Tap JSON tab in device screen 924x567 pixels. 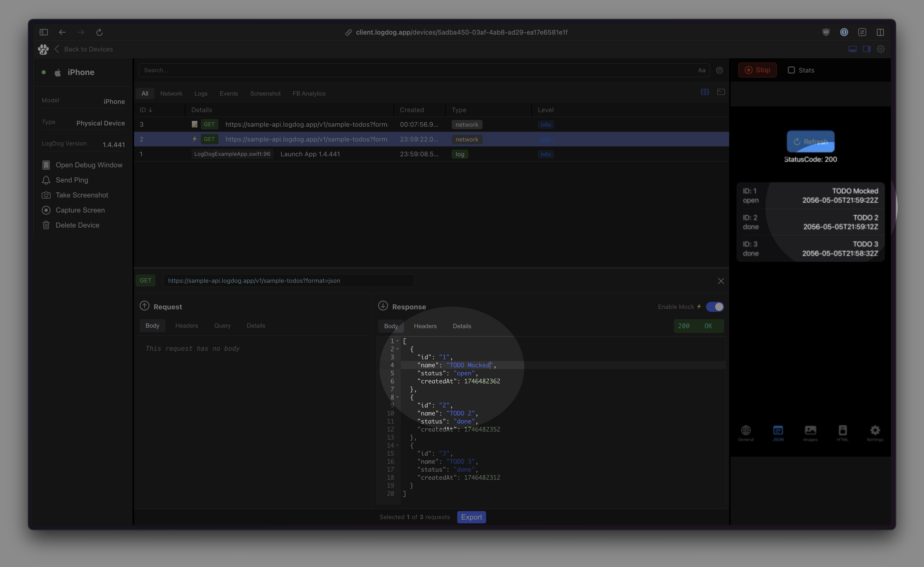[x=778, y=434]
